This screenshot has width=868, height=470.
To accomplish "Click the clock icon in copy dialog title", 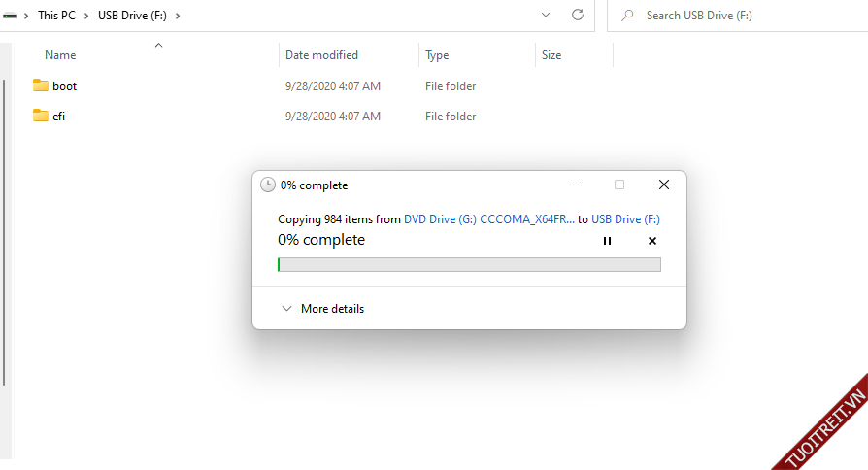I will coord(268,185).
